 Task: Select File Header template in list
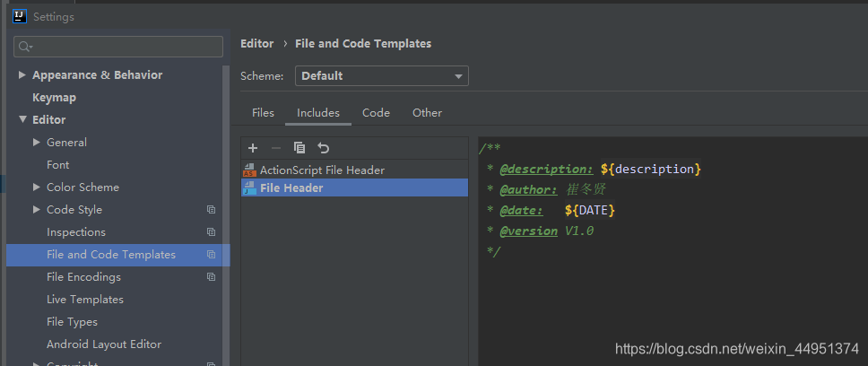coord(355,187)
